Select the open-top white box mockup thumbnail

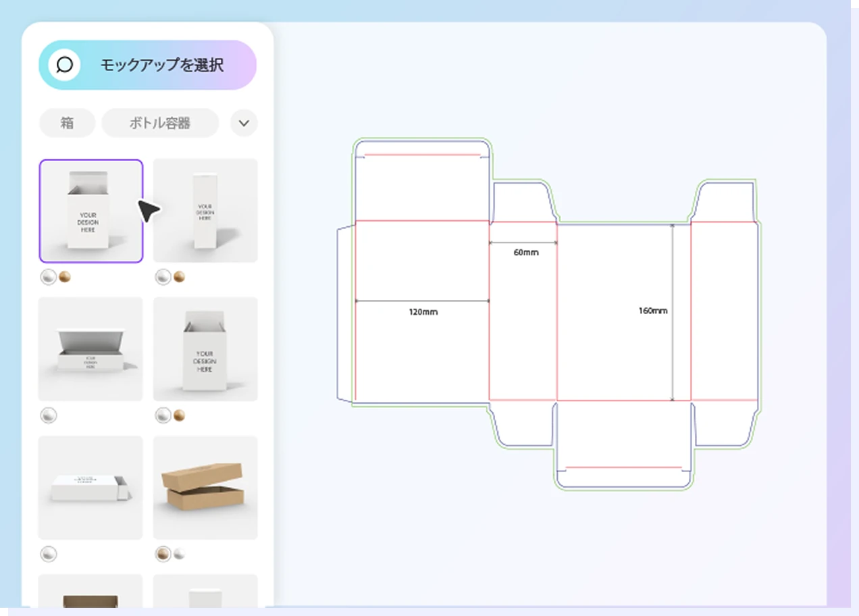(x=90, y=211)
